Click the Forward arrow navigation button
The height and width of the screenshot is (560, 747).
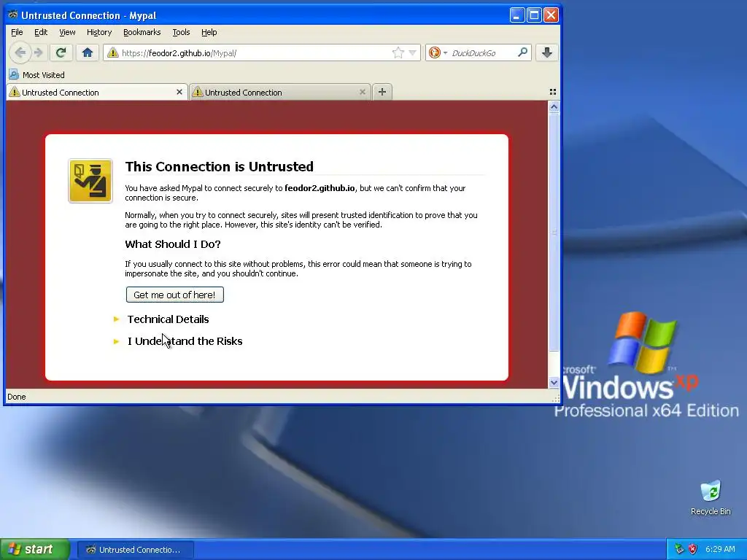[x=39, y=52]
